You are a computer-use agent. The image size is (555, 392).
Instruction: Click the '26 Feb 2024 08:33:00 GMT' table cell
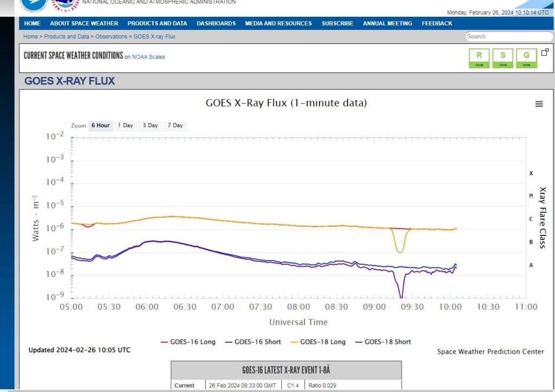[x=242, y=386]
